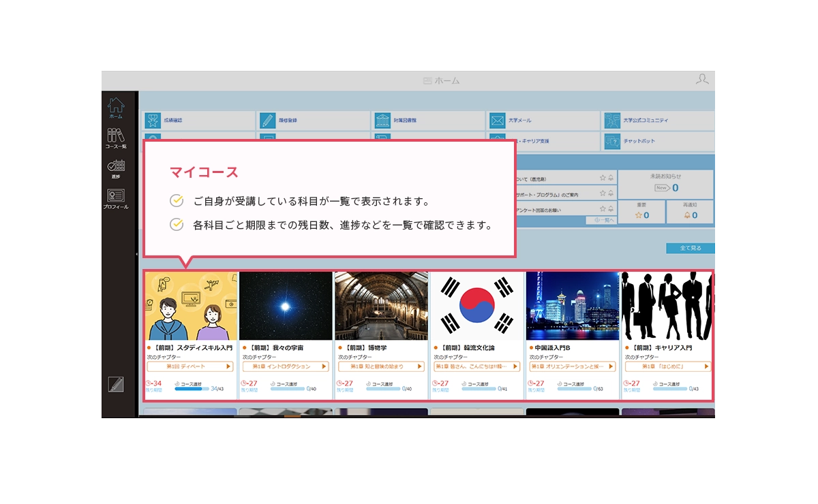Toggle bell on the second notice row
Screen dimensions: 818x504
[611, 194]
